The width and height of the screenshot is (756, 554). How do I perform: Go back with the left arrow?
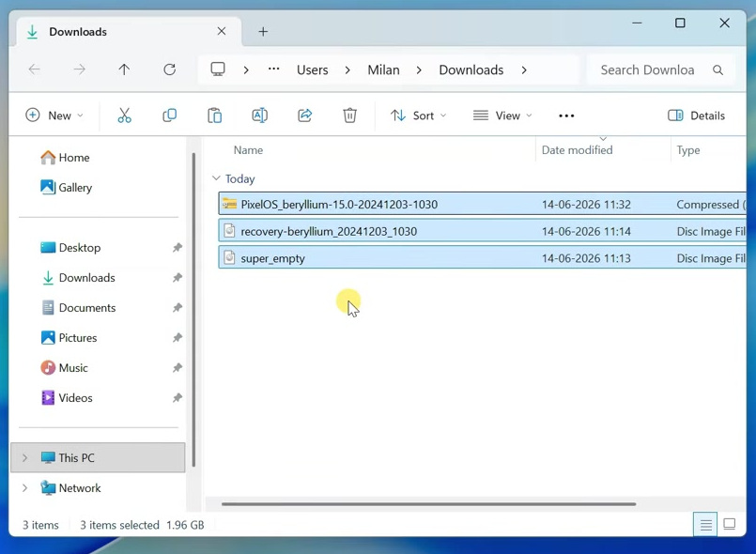coord(34,69)
